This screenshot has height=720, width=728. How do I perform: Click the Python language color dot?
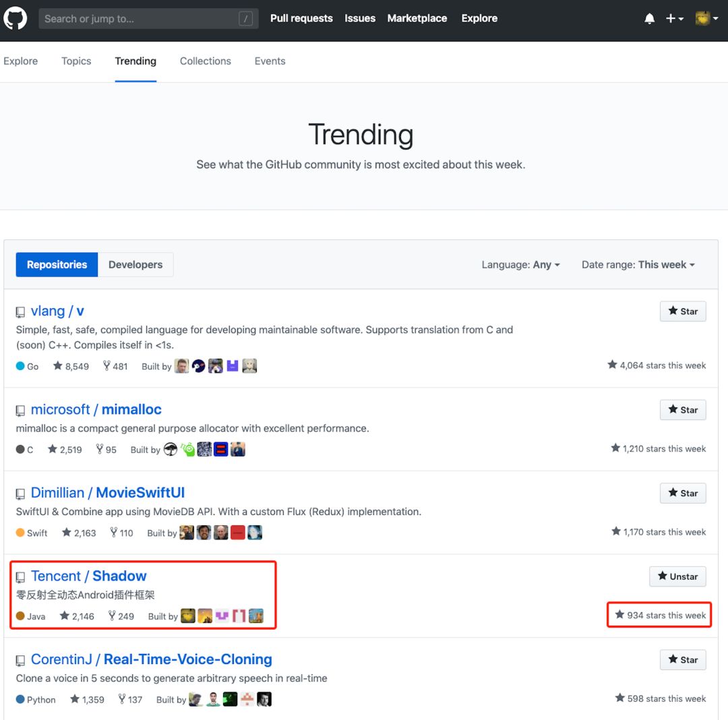(x=20, y=699)
